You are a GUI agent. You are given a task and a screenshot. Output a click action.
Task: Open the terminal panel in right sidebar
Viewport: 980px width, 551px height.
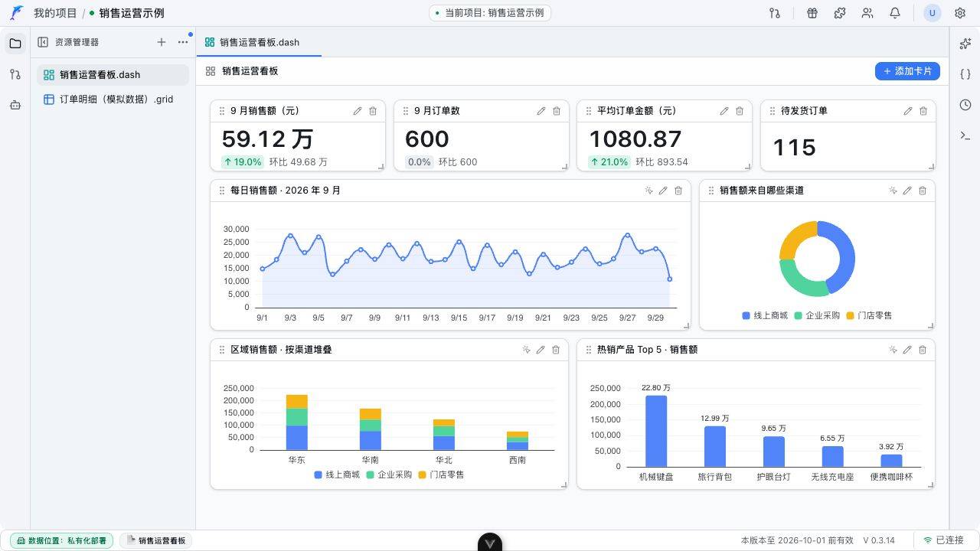[x=965, y=135]
